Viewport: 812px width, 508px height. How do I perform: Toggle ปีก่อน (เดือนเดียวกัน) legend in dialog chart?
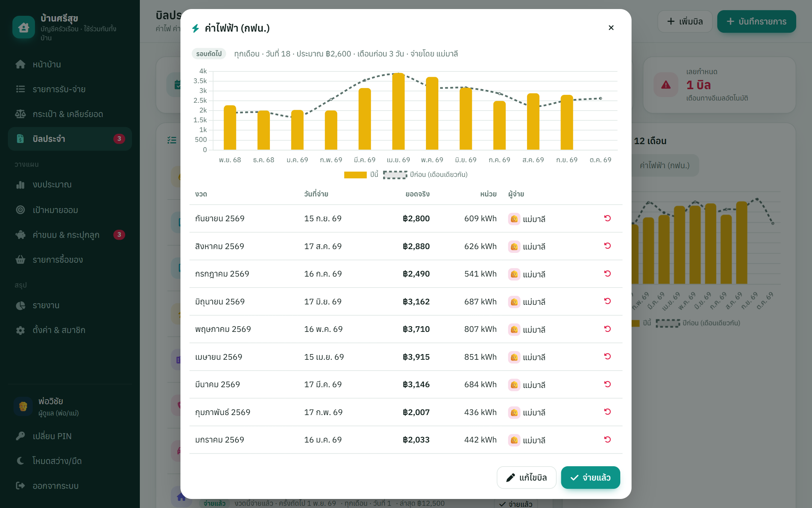coord(425,175)
